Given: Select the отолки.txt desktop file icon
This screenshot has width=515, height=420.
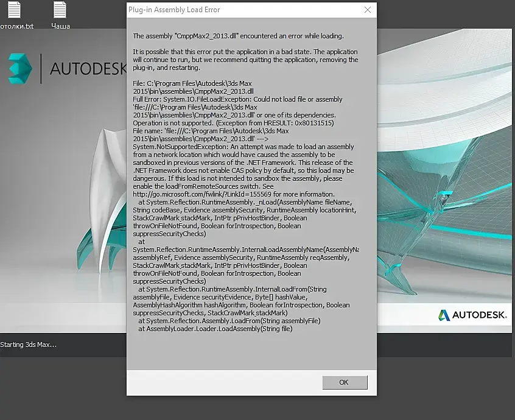Looking at the screenshot, I should point(16,16).
